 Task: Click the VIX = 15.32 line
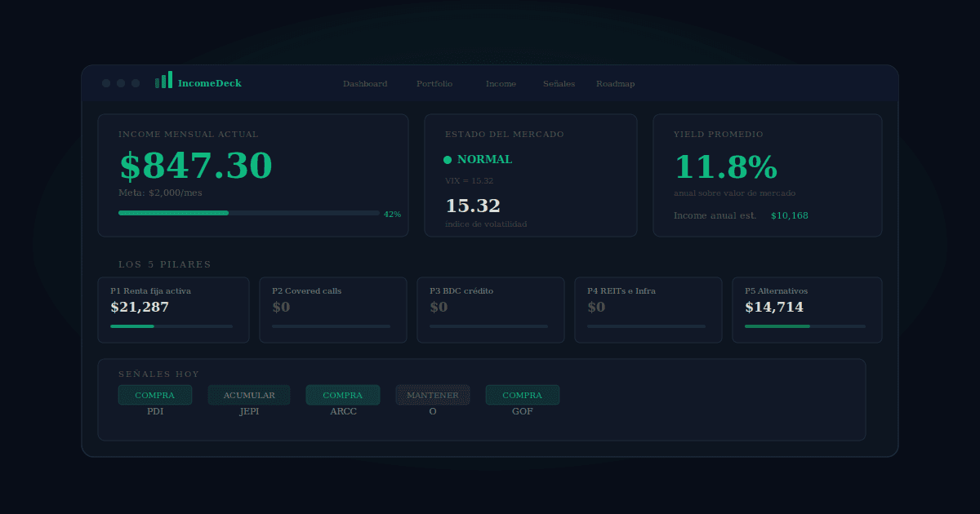click(x=469, y=181)
